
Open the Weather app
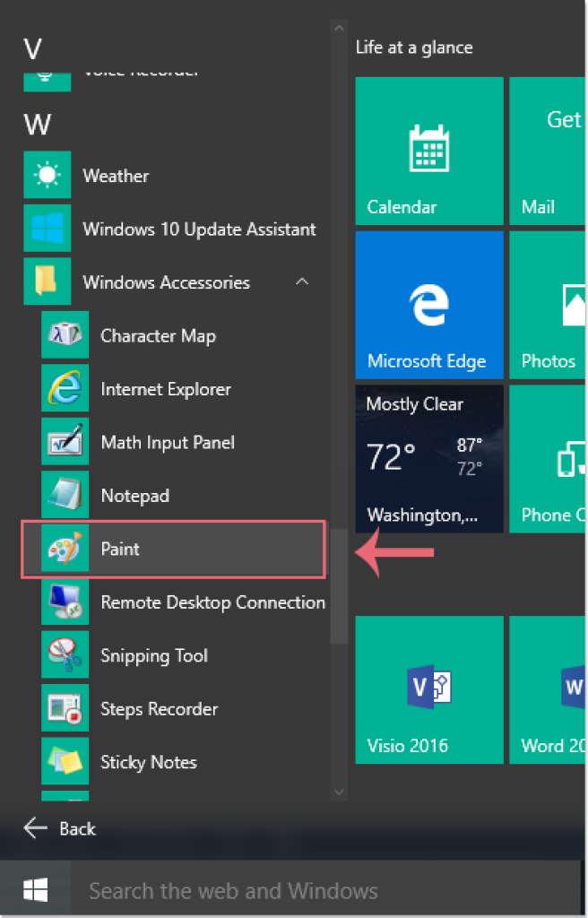click(x=116, y=176)
